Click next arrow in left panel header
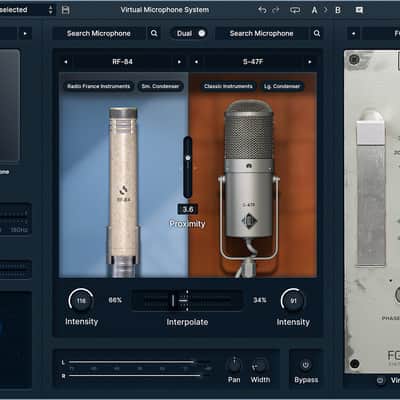The image size is (400, 400). click(25, 33)
